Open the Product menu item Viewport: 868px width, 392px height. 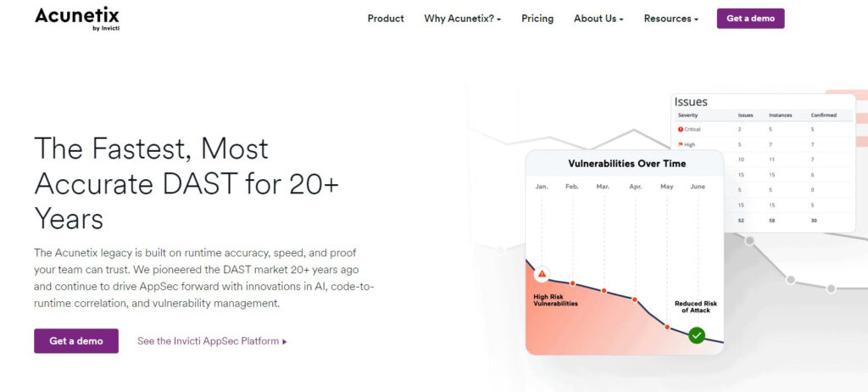pos(386,19)
